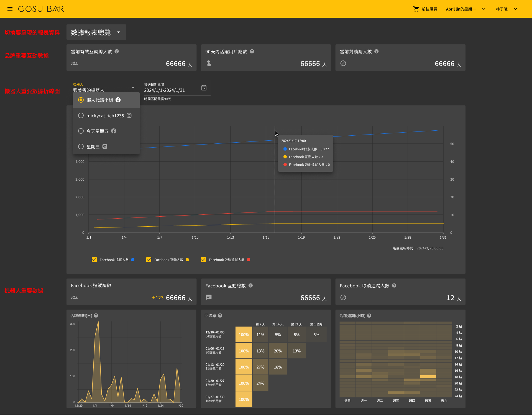This screenshot has height=415, width=532.
Task: Click the LINE icon beside 星期三
Action: [x=105, y=146]
